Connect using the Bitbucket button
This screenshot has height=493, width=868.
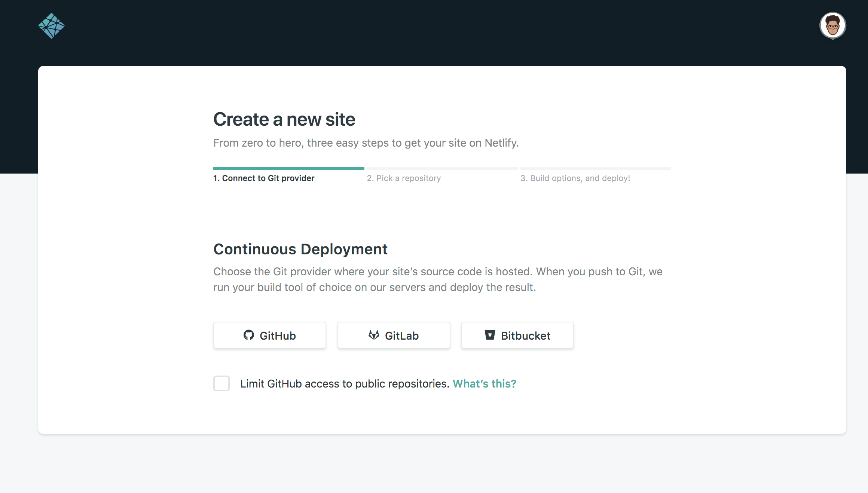[x=517, y=335]
